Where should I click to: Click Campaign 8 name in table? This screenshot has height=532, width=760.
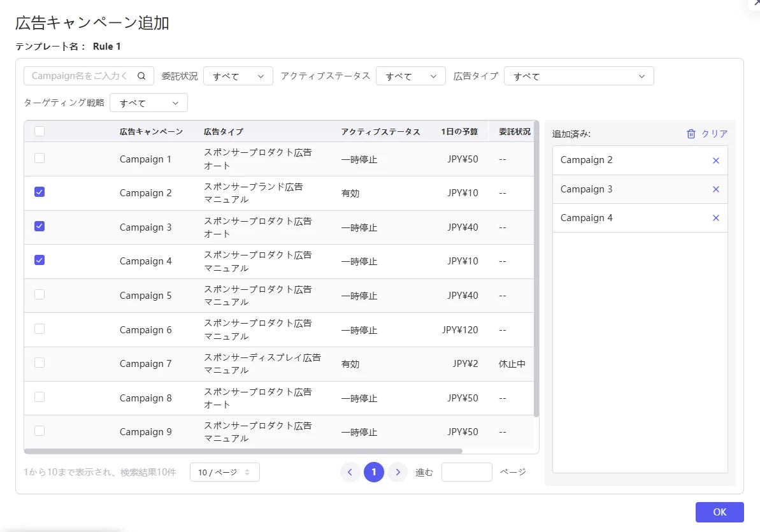click(145, 398)
